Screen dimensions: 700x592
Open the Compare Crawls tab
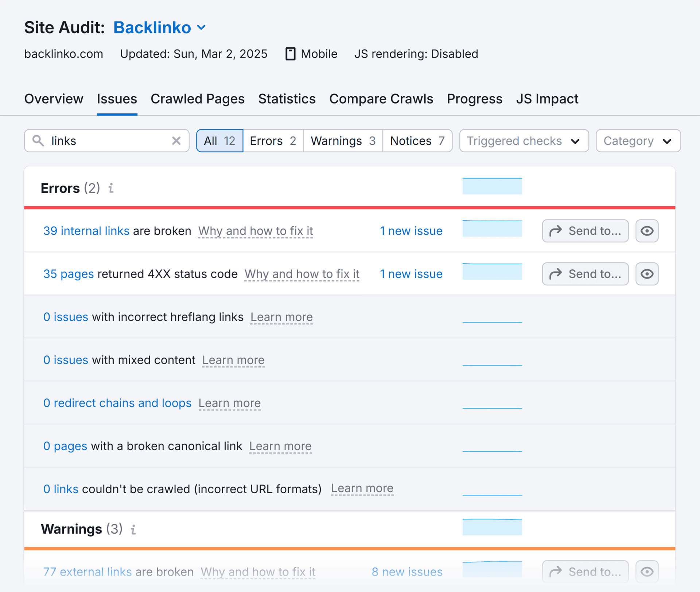381,99
